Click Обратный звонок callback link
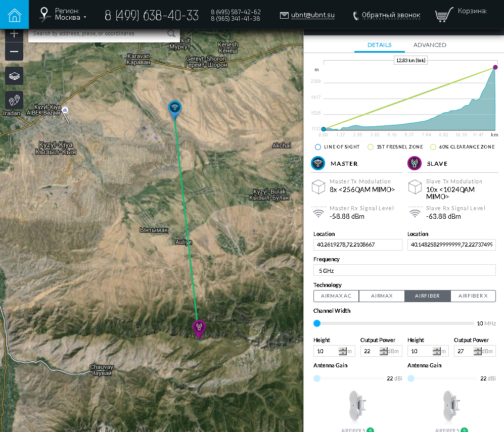 [391, 15]
